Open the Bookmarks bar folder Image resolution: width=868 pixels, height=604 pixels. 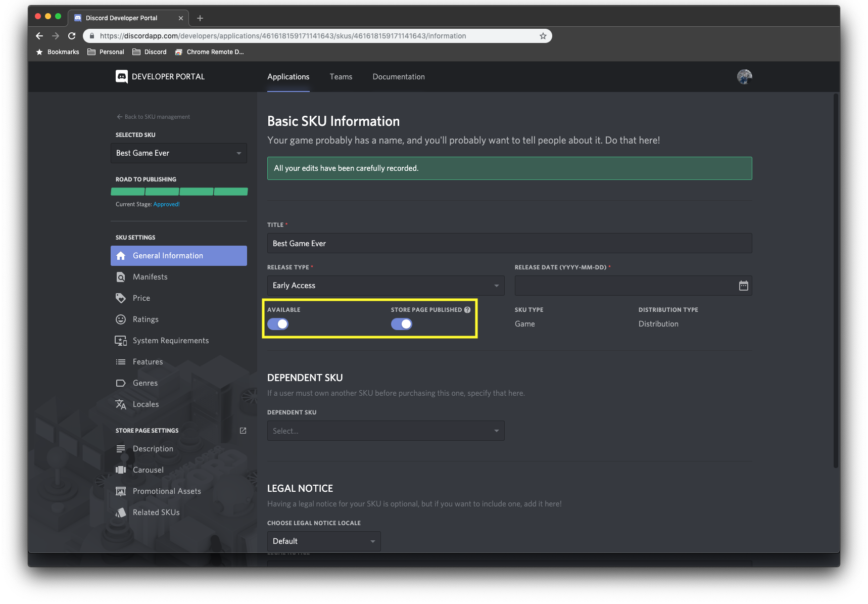58,52
